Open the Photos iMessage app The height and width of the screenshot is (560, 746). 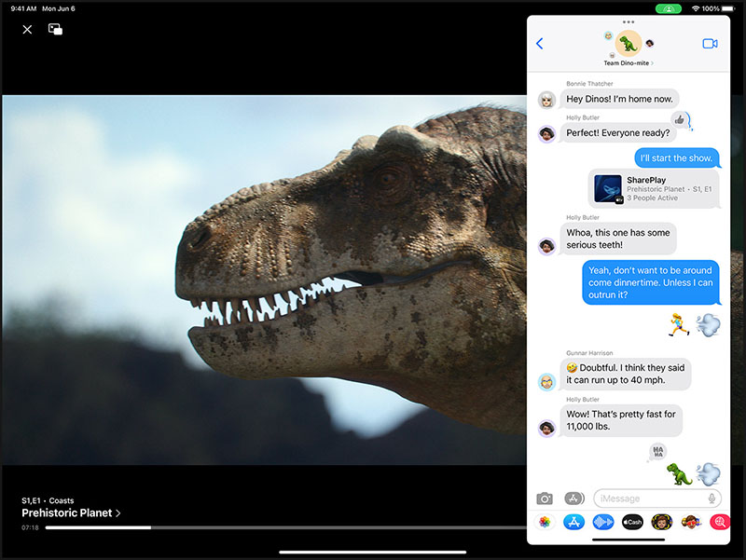click(545, 522)
